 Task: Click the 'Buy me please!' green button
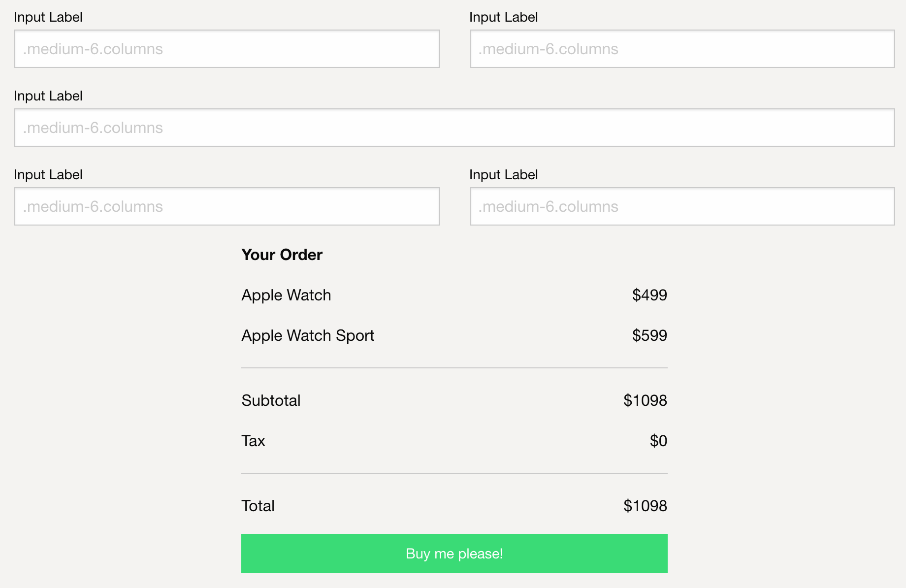click(454, 554)
